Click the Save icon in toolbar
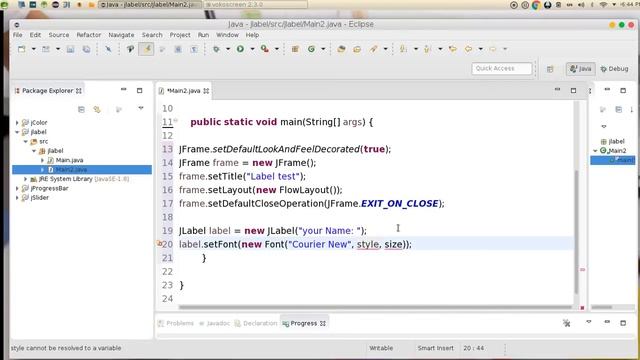Image resolution: width=640 pixels, height=360 pixels. click(70, 49)
